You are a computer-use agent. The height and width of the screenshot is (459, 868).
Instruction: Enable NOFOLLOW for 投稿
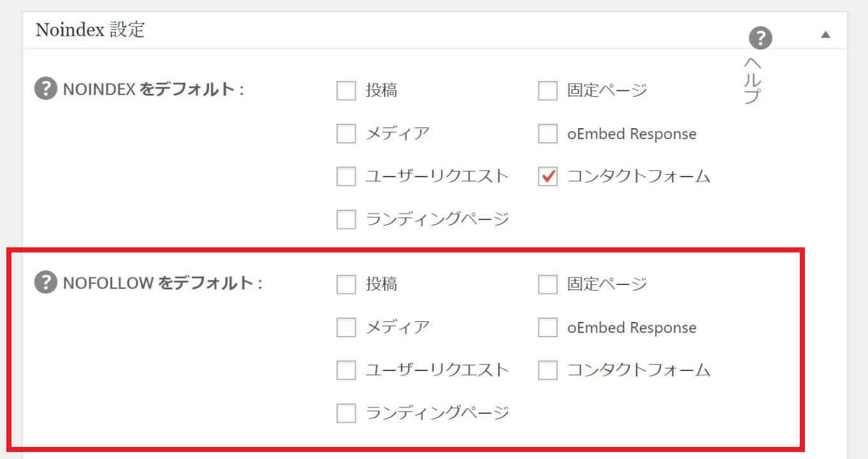346,284
